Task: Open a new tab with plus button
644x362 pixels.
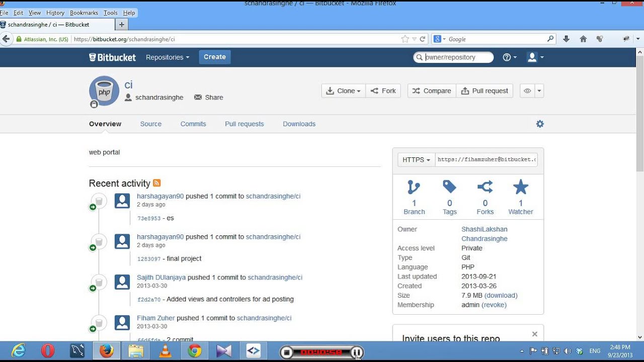Action: click(122, 24)
